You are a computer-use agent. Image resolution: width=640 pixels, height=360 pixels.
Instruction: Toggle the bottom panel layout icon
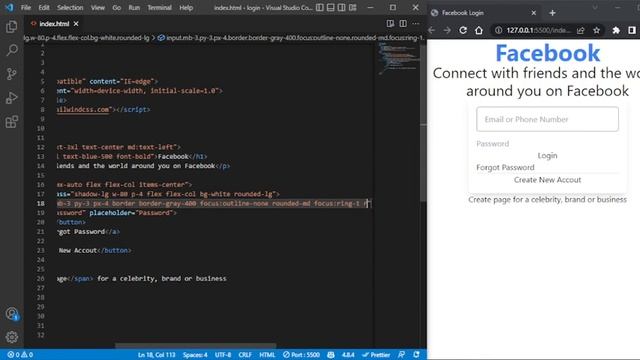(x=331, y=7)
